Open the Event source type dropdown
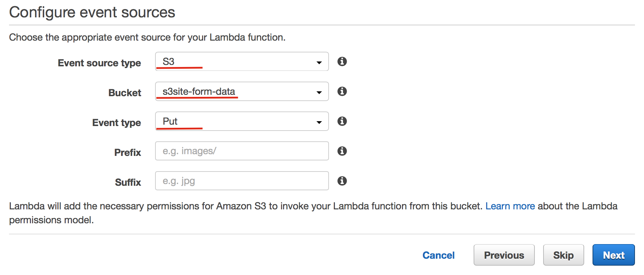This screenshot has height=275, width=644. point(241,61)
